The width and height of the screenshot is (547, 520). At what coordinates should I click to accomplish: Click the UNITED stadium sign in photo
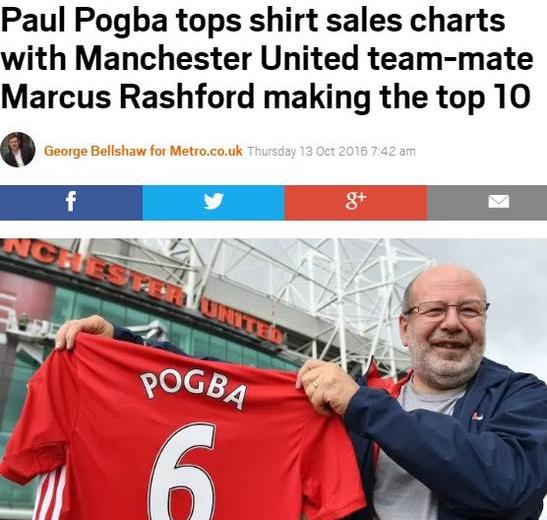241,319
